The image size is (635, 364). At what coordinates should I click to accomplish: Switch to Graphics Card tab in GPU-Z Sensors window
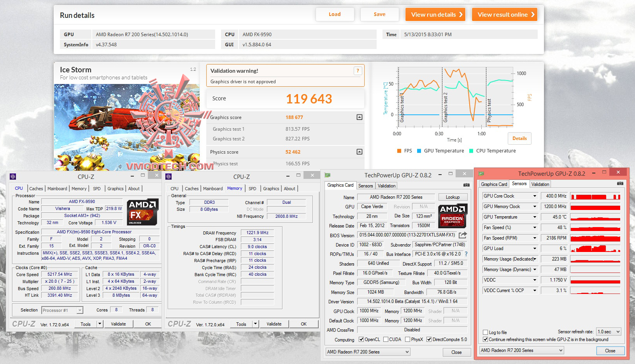[x=494, y=184]
